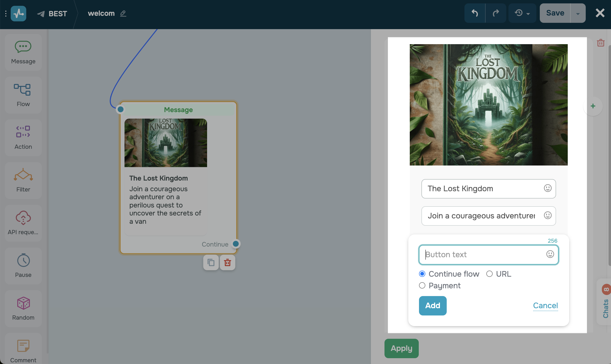Viewport: 611px width, 364px height.
Task: Choose the Filter block icon
Action: [23, 175]
